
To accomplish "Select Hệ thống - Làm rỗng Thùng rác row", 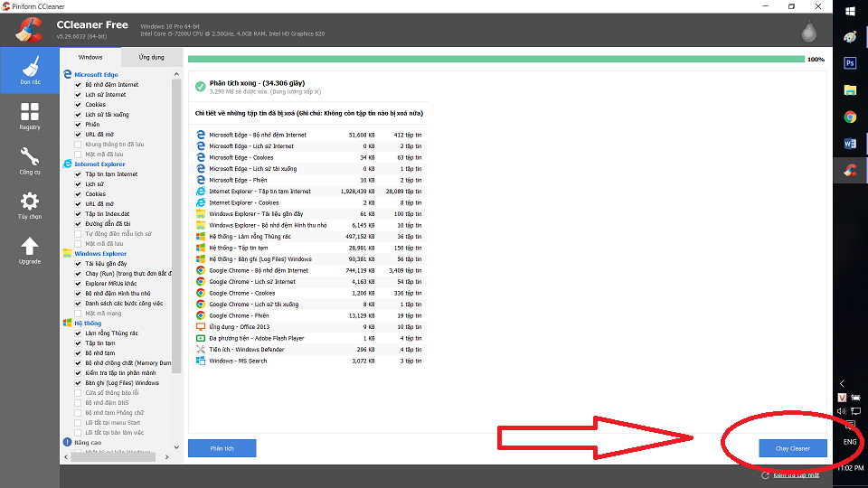I will coord(308,236).
